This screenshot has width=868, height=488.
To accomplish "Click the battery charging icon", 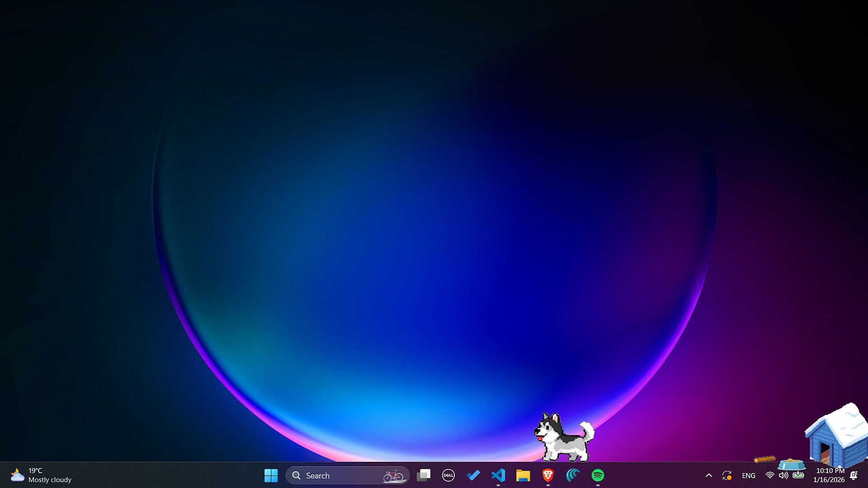I will coord(798,475).
